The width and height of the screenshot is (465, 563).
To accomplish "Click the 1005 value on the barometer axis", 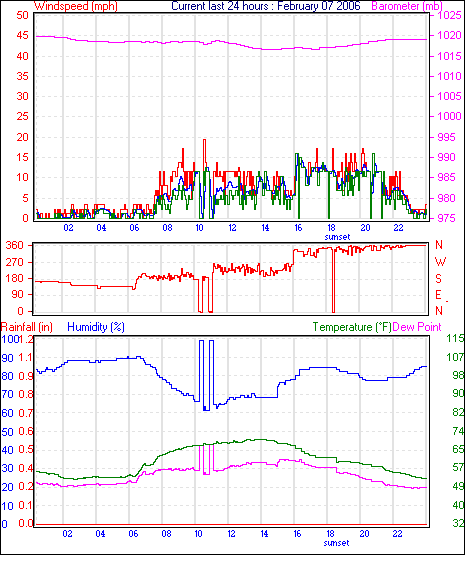I will [x=449, y=96].
